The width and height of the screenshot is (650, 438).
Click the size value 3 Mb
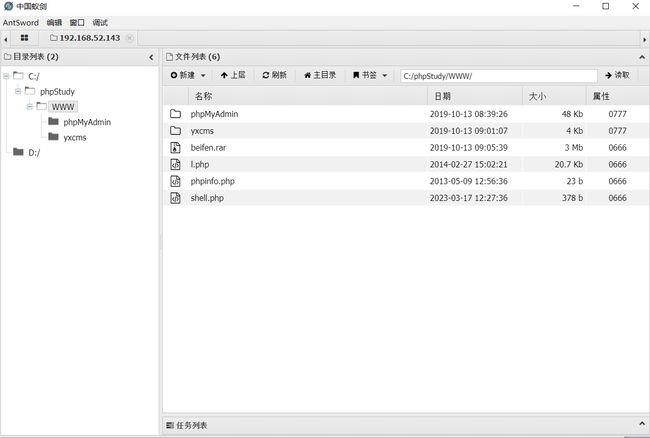click(574, 148)
